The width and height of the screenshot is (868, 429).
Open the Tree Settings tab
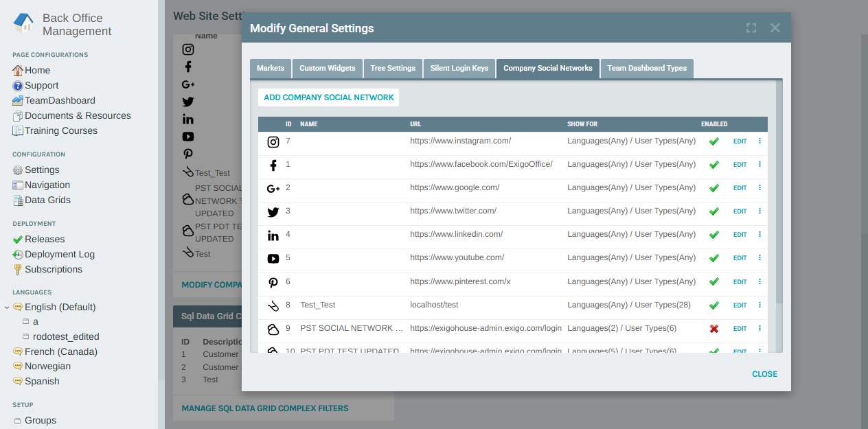click(393, 69)
